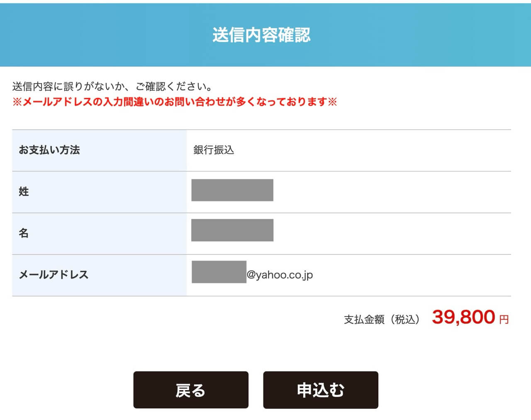This screenshot has width=531, height=420.
Task: Select the light blue label column background
Action: (100, 212)
